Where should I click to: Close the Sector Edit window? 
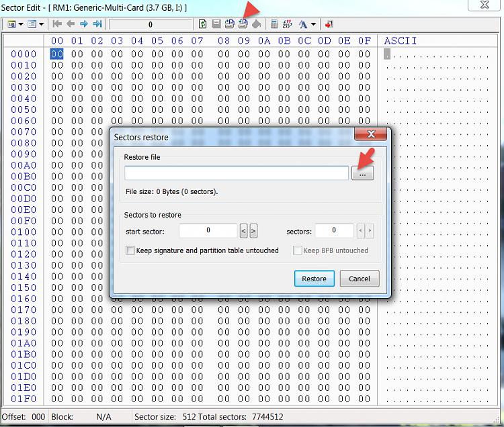point(485,5)
